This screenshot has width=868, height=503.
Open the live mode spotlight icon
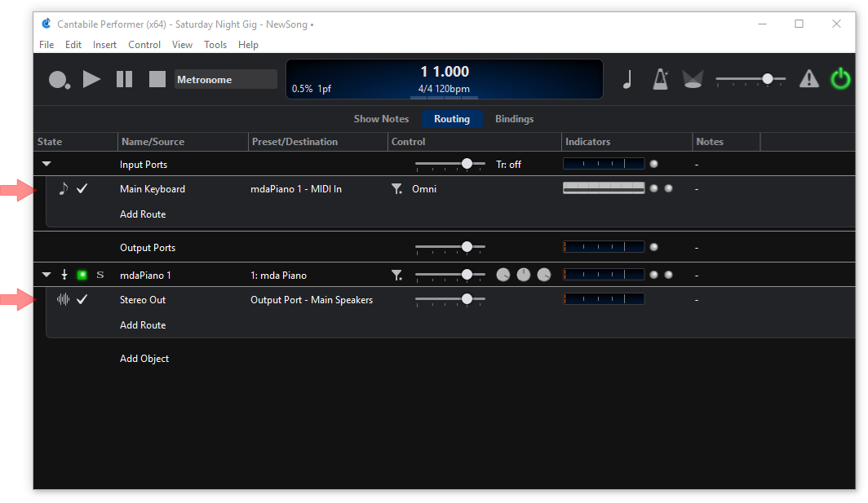click(693, 79)
